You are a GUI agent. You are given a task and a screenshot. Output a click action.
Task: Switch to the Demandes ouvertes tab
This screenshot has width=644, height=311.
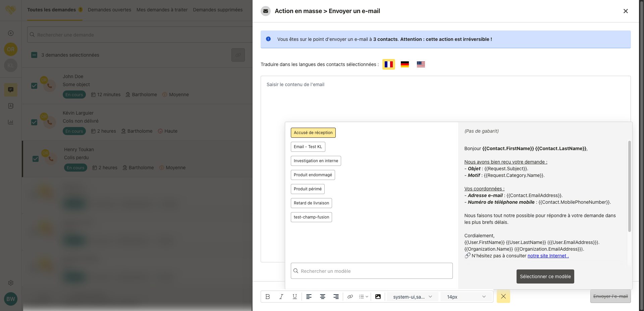pyautogui.click(x=109, y=10)
